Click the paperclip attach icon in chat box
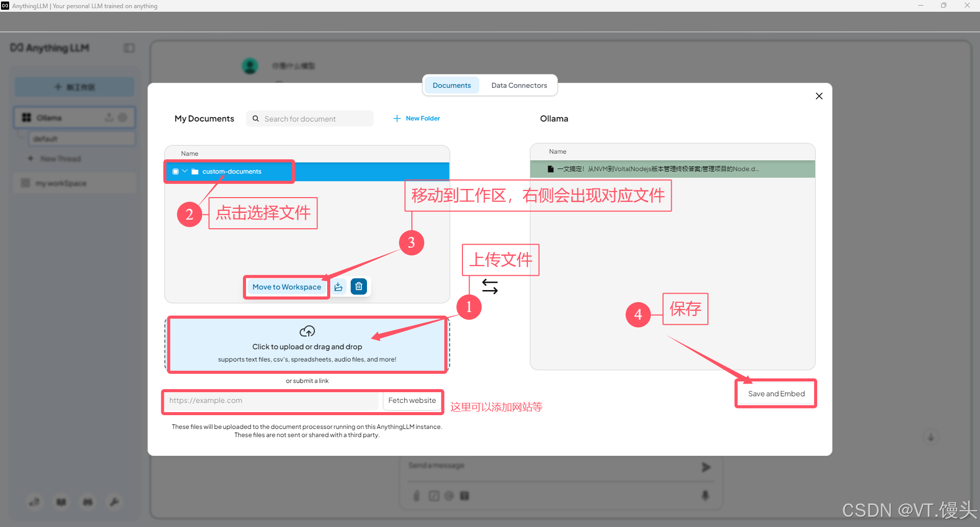This screenshot has width=980, height=527. (416, 496)
